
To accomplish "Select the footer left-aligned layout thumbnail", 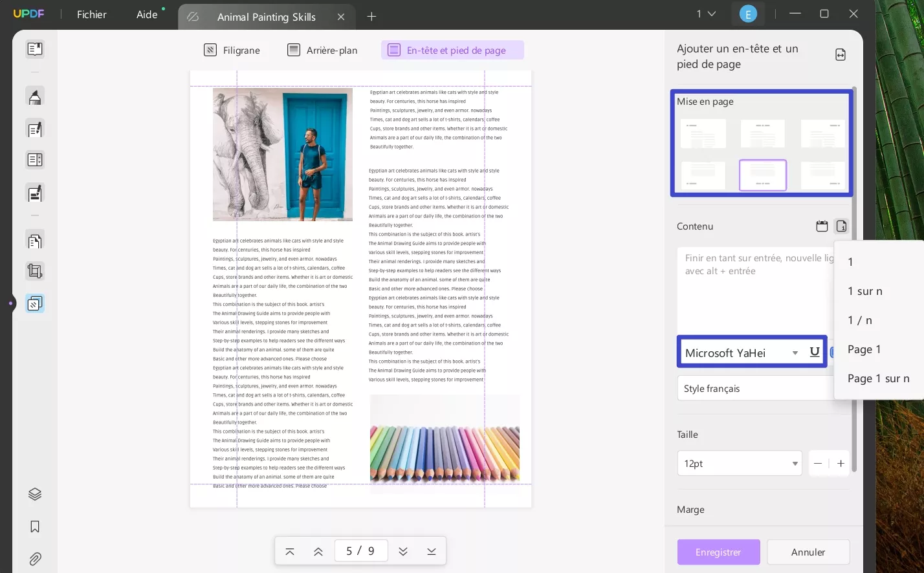I will click(x=703, y=175).
